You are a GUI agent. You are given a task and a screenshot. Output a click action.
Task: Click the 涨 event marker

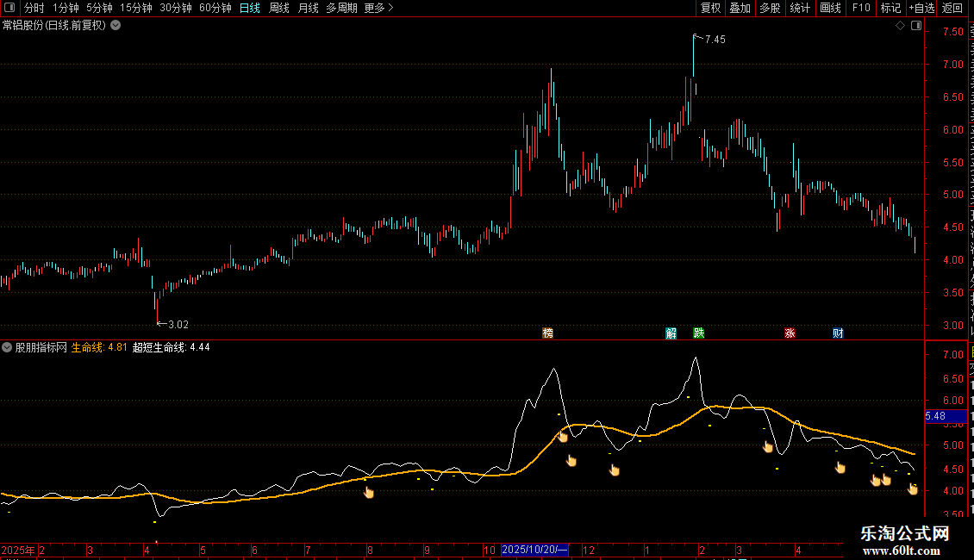[790, 333]
